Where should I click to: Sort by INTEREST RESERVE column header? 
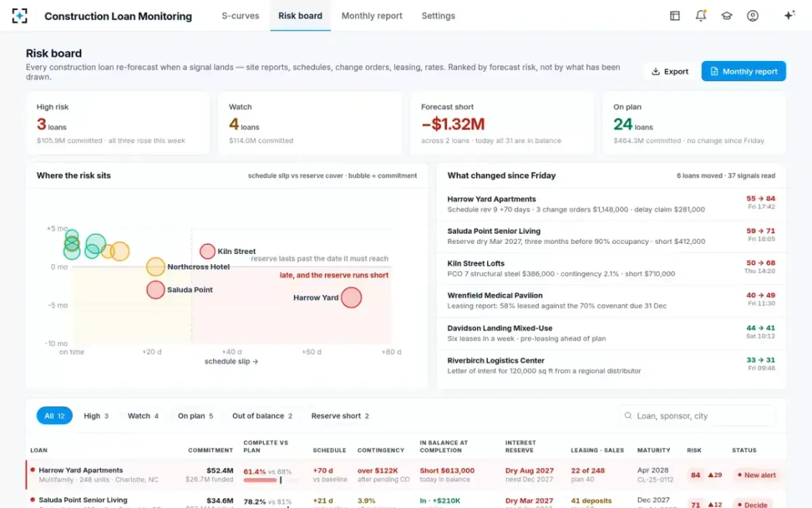coord(521,446)
